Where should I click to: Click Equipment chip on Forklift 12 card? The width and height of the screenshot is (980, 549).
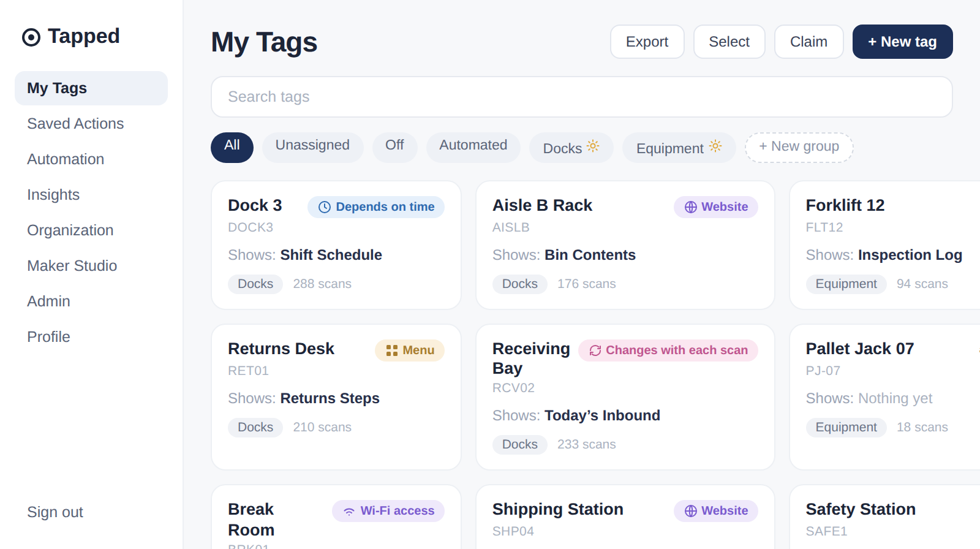click(x=846, y=284)
